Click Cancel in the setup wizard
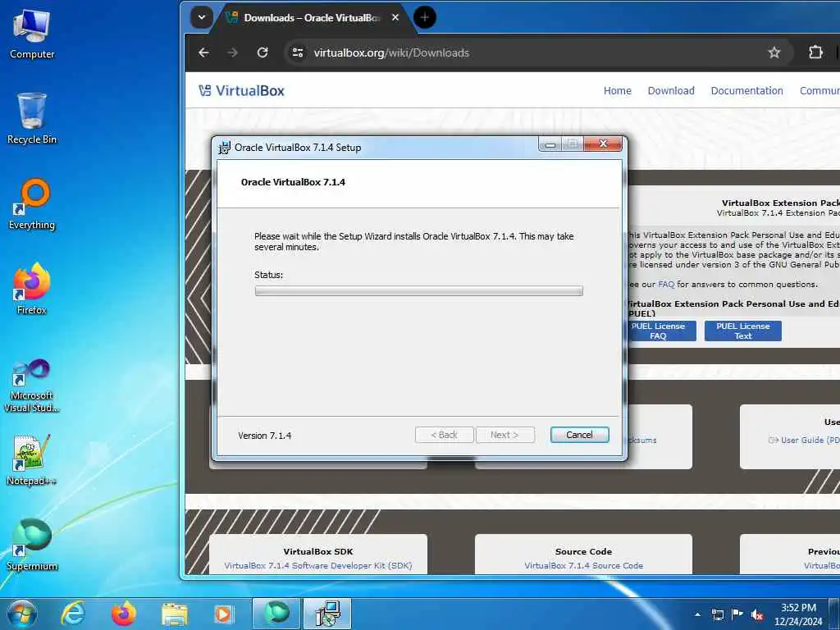Image resolution: width=840 pixels, height=630 pixels. click(579, 435)
